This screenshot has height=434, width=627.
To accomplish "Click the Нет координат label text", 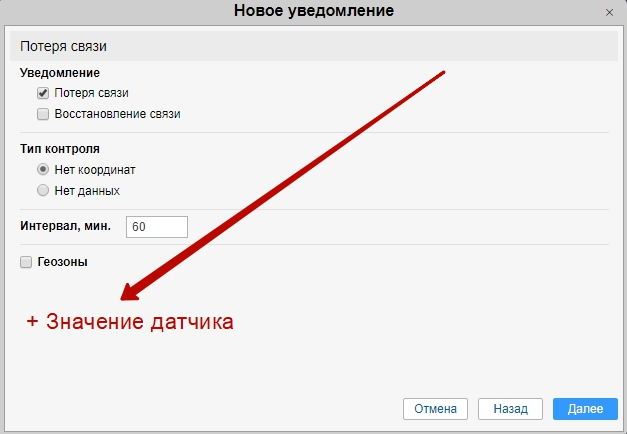I will [x=95, y=170].
